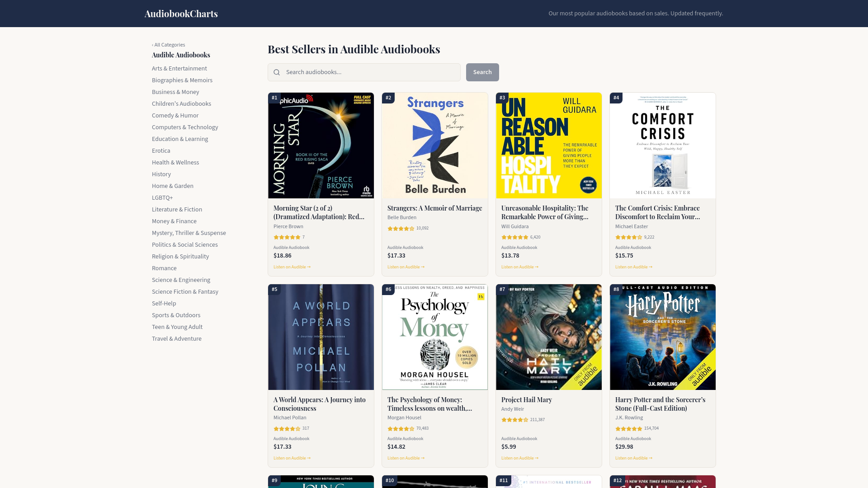This screenshot has height=488, width=868.
Task: Open the History category
Action: pyautogui.click(x=161, y=174)
